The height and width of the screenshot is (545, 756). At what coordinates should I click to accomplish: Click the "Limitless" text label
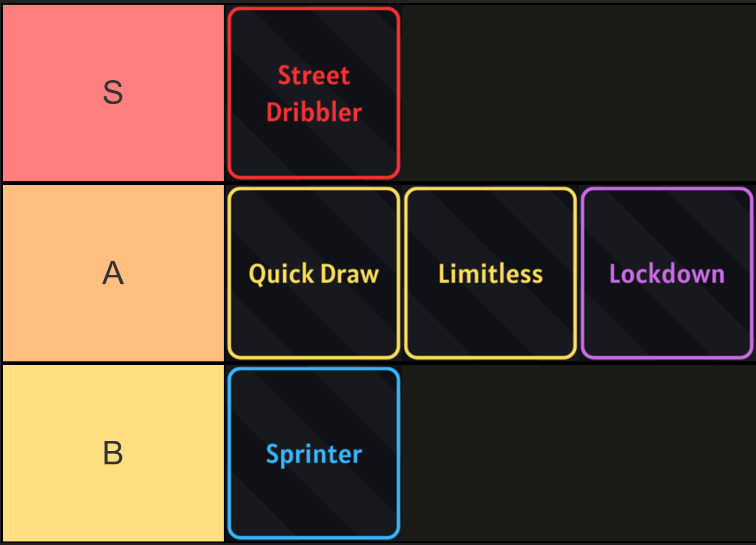[490, 274]
